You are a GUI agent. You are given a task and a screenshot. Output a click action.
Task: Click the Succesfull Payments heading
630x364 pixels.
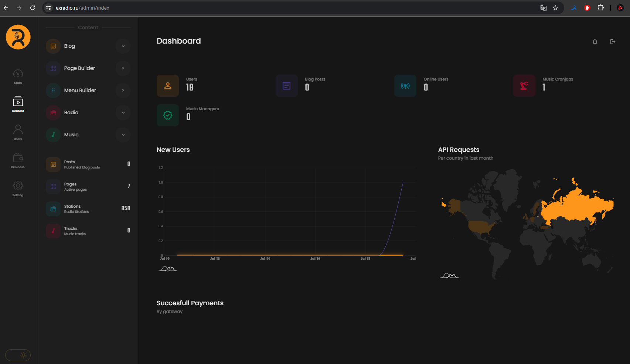tap(190, 303)
